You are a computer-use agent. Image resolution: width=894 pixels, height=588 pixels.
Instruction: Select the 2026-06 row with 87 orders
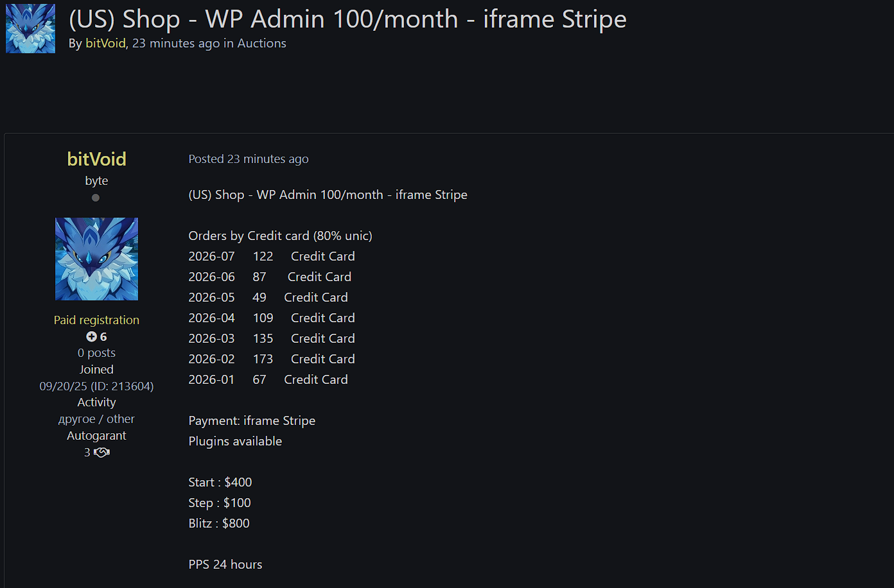[x=270, y=277]
